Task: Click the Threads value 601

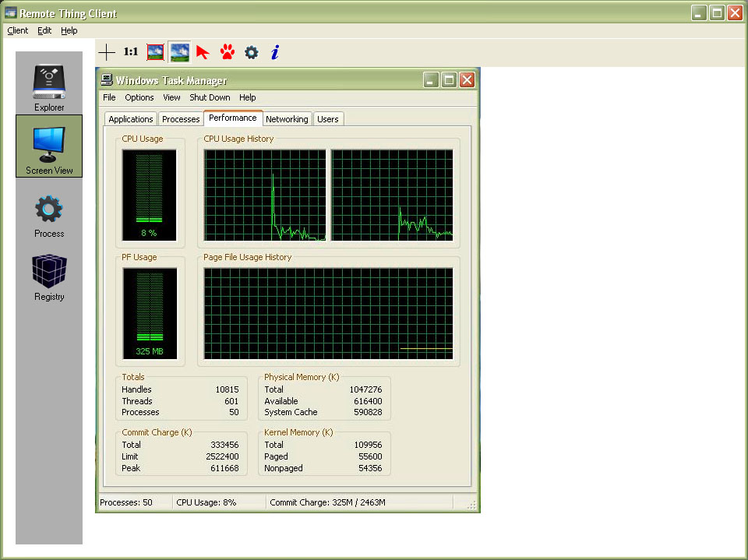Action: [231, 401]
